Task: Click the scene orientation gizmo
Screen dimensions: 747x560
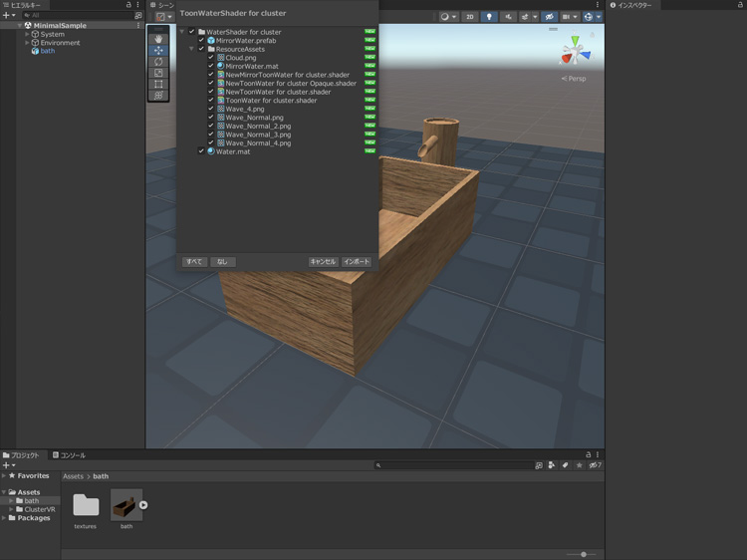Action: point(575,51)
